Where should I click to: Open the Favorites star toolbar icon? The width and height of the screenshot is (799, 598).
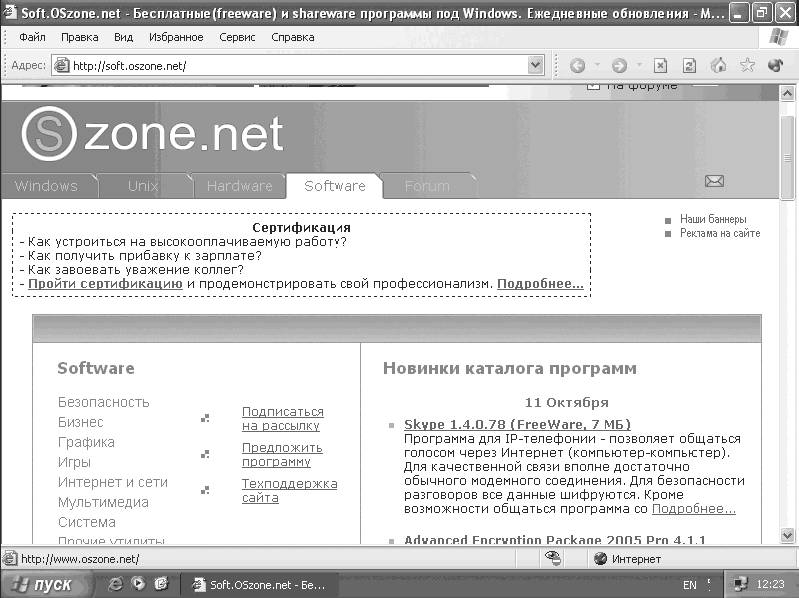pyautogui.click(x=747, y=65)
